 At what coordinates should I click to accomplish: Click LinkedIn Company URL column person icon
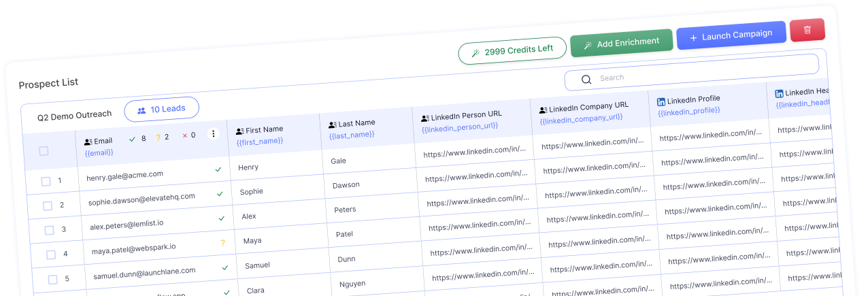click(543, 110)
